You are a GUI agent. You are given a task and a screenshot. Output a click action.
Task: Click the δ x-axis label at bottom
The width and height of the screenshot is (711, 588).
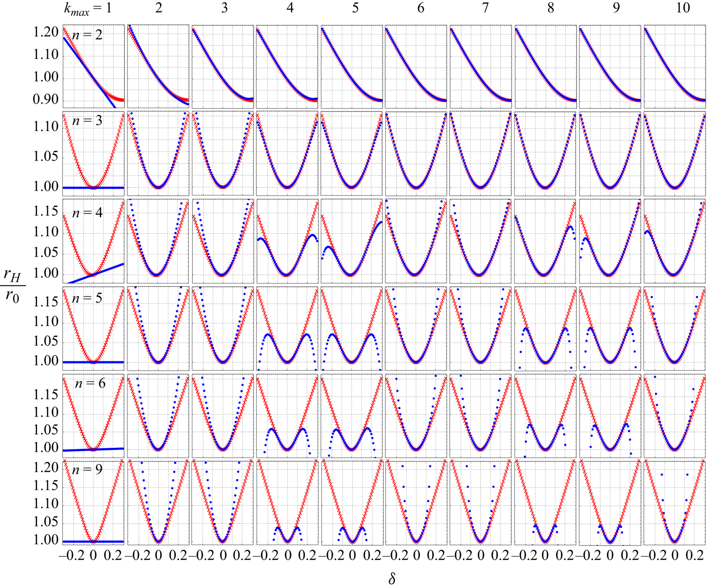coord(392,578)
